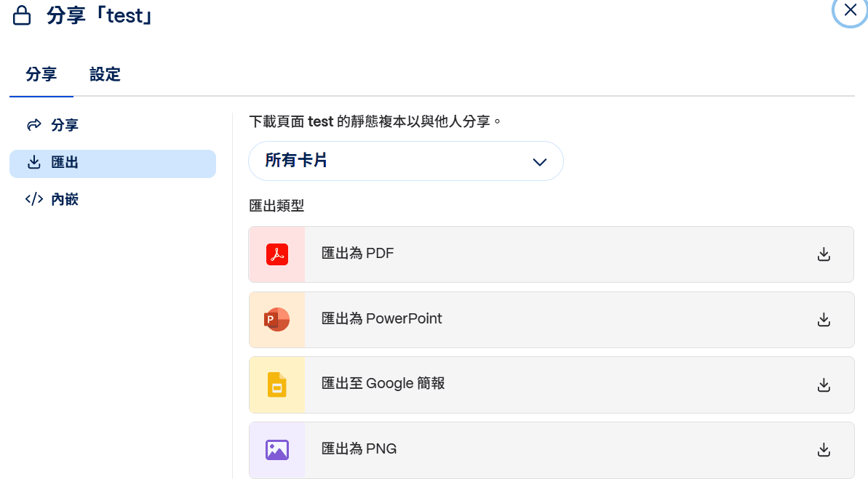Expand the card selection chevron

539,161
